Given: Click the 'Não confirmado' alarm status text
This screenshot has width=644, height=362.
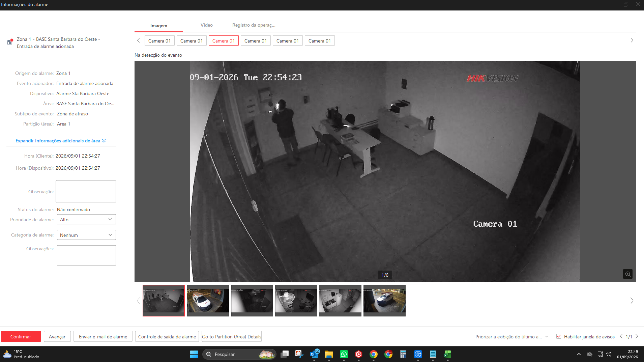Looking at the screenshot, I should 74,210.
